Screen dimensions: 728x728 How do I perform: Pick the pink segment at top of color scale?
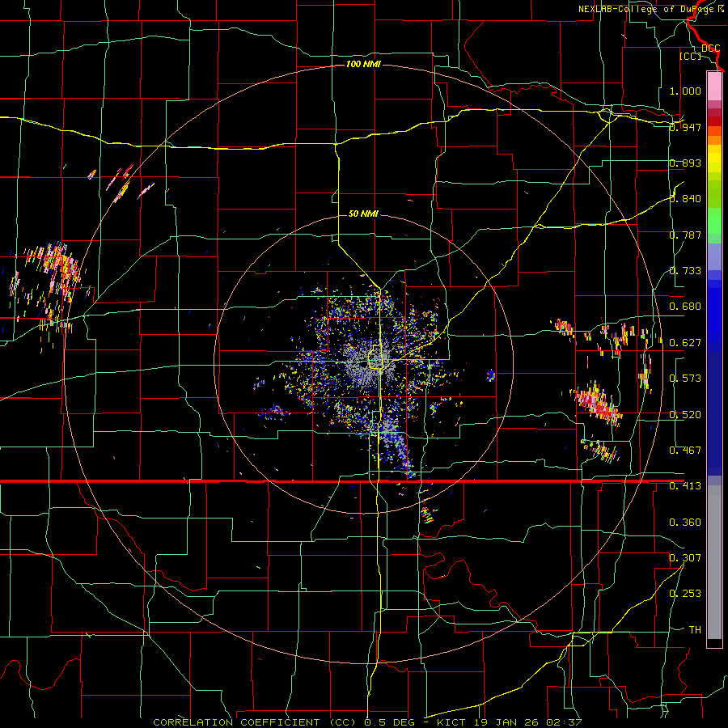pos(714,86)
